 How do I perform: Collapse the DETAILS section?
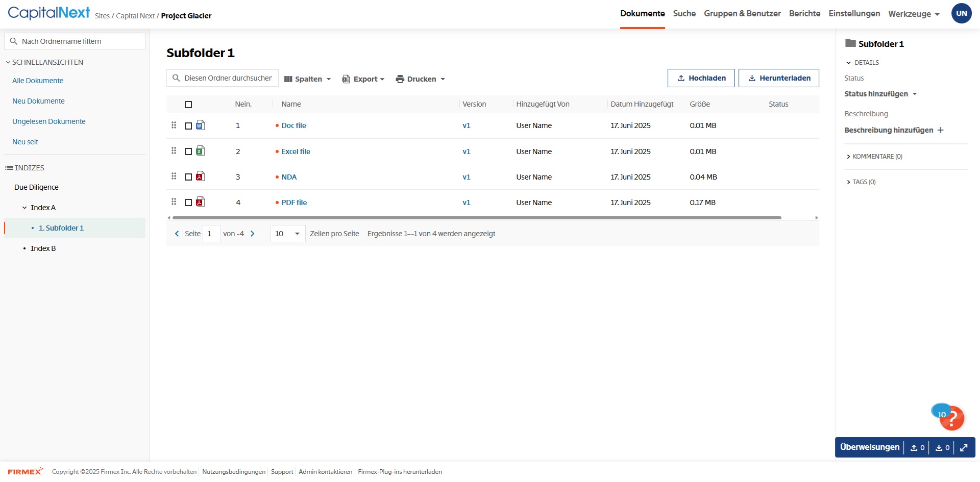[863, 63]
